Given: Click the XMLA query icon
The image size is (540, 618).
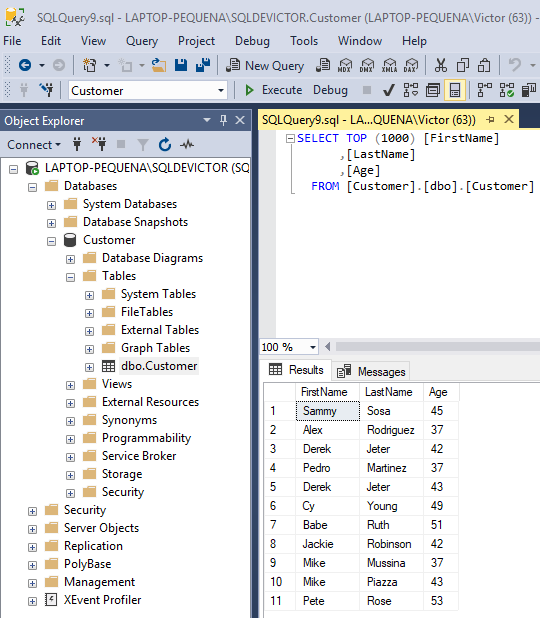Looking at the screenshot, I should (389, 65).
